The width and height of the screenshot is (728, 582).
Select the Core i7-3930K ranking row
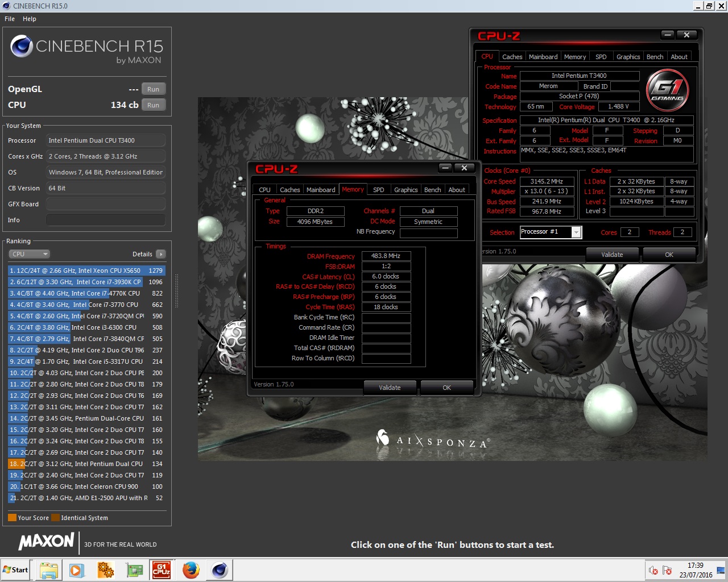(x=86, y=282)
